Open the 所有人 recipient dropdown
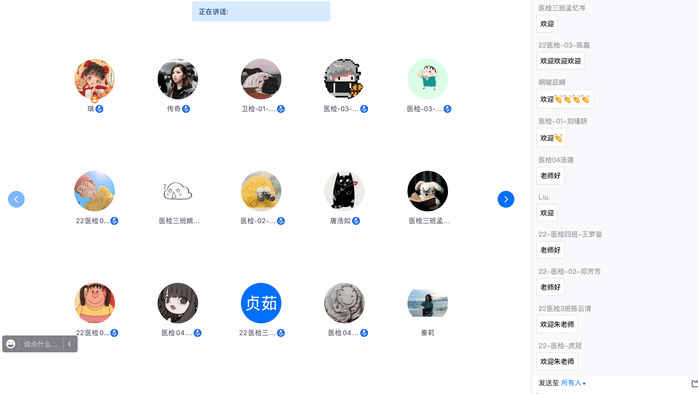The width and height of the screenshot is (698, 394). tap(573, 383)
